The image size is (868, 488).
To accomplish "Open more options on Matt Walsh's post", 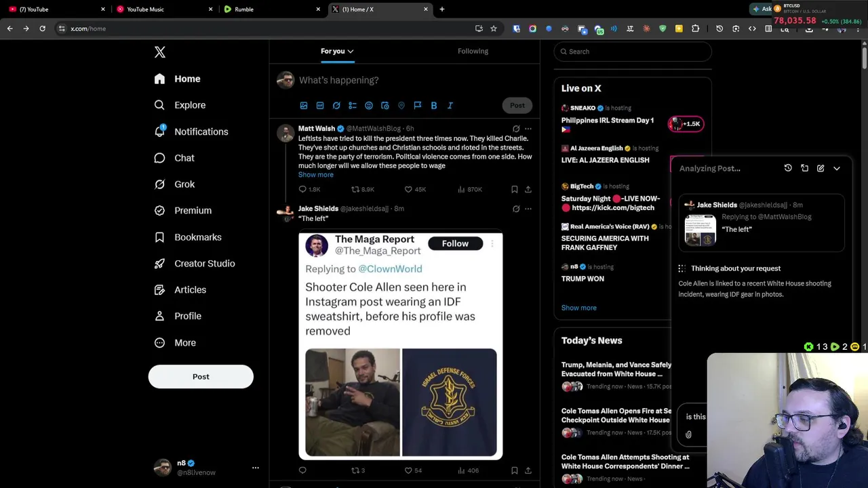I will (x=528, y=128).
